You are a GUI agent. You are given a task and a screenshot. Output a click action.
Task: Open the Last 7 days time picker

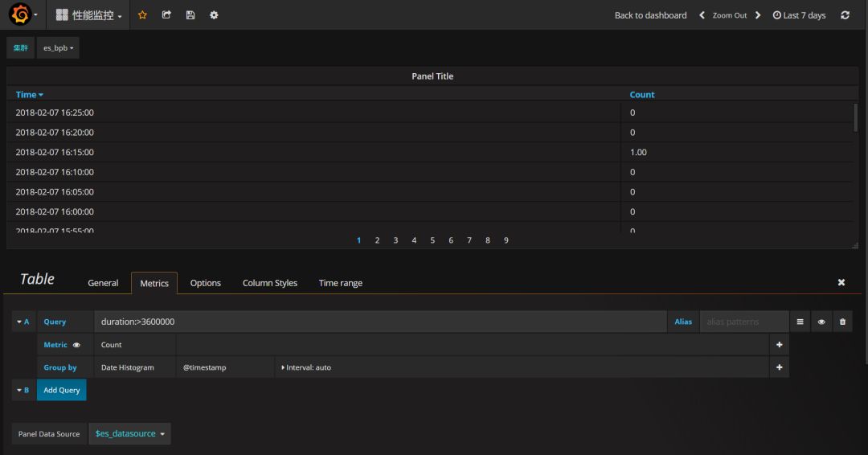click(799, 15)
